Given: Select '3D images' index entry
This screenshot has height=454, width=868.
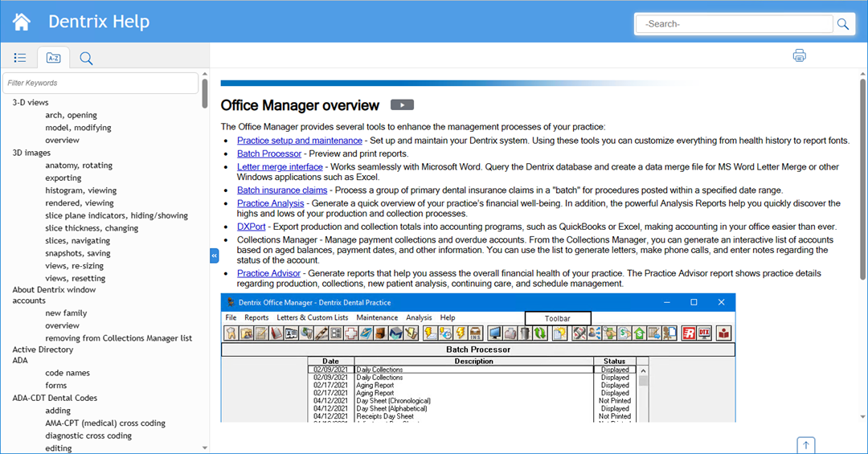Looking at the screenshot, I should [31, 153].
